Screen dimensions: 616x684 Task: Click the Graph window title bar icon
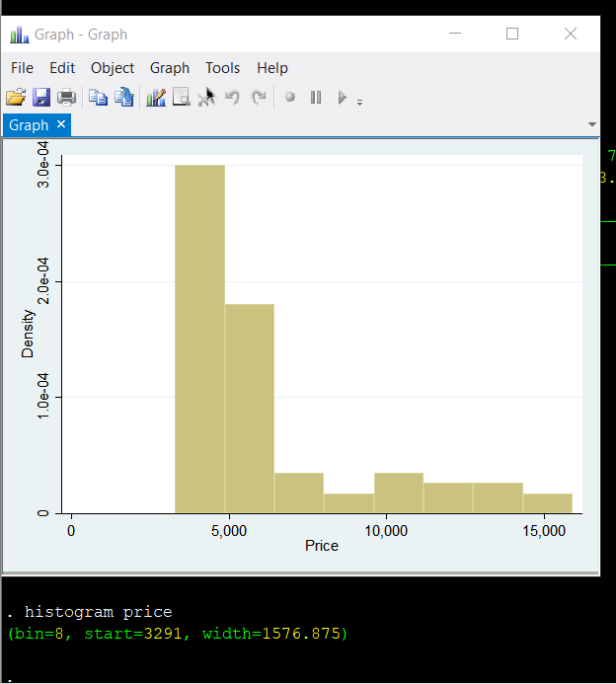tap(19, 34)
